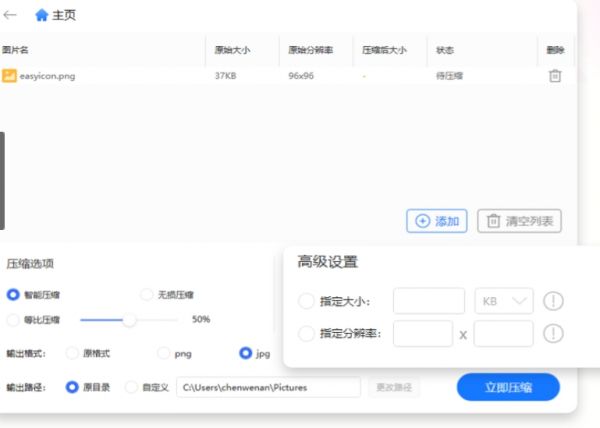
Task: Click info icon next to 指定大小
Action: 553,301
